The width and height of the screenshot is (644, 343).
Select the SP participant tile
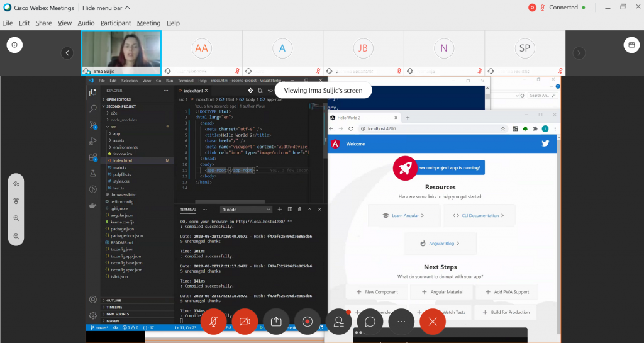524,48
